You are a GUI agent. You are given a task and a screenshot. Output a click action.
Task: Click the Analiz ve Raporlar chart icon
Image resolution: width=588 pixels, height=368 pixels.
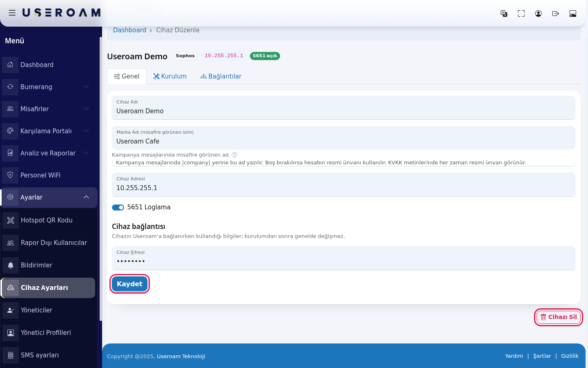10,153
